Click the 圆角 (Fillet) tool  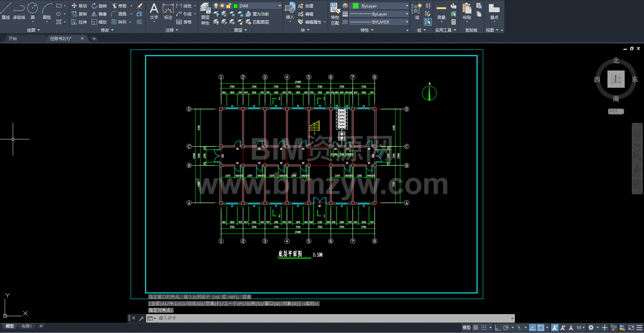click(x=119, y=14)
